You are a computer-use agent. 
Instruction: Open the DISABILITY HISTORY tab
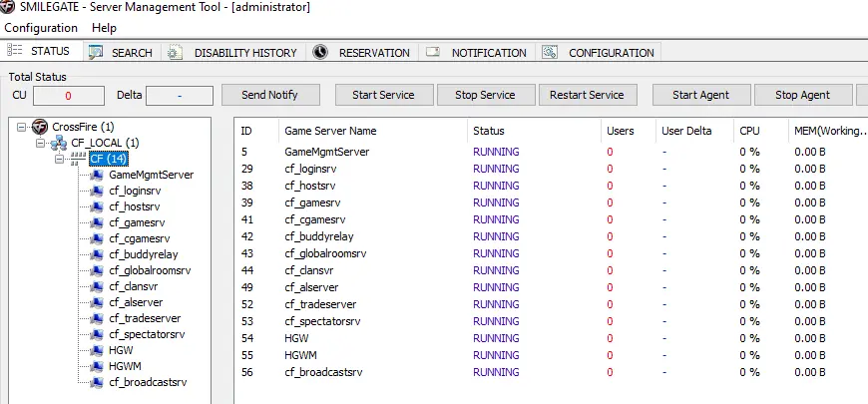click(233, 53)
